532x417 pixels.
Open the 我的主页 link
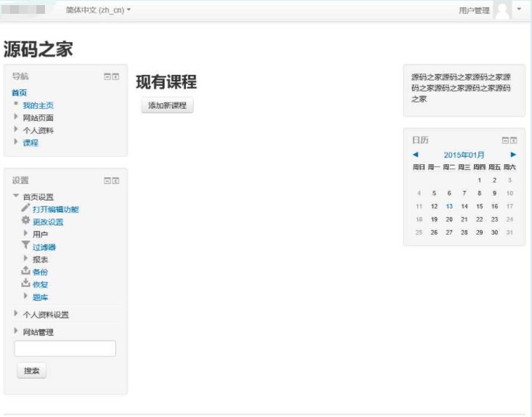click(38, 105)
